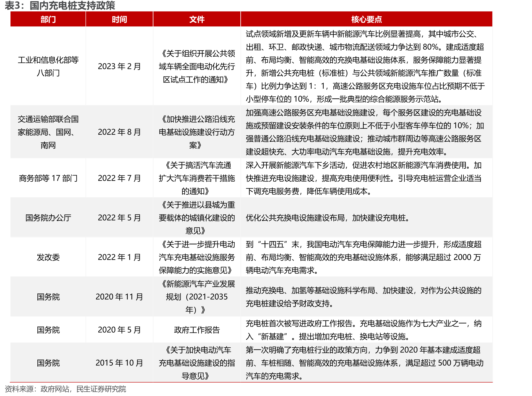
Task: Select the cell 发改委
Action: 48,257
